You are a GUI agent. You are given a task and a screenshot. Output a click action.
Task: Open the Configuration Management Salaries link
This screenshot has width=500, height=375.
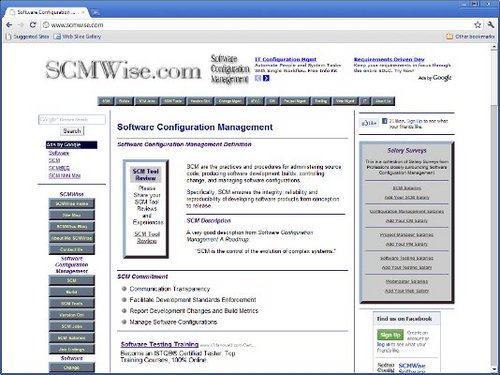coord(407,211)
